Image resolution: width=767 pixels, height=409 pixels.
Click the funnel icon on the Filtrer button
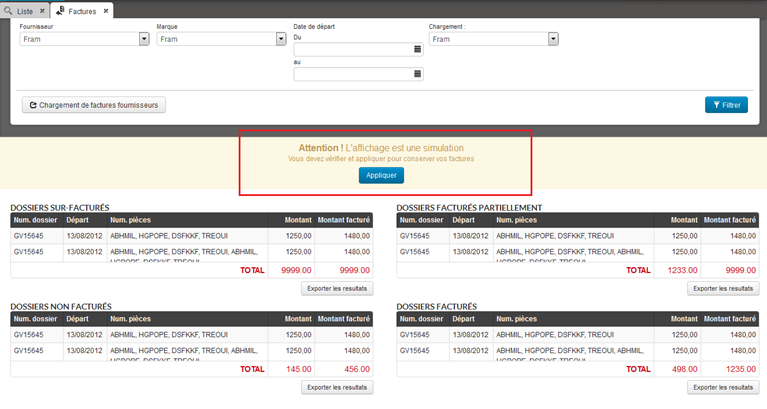pyautogui.click(x=714, y=105)
